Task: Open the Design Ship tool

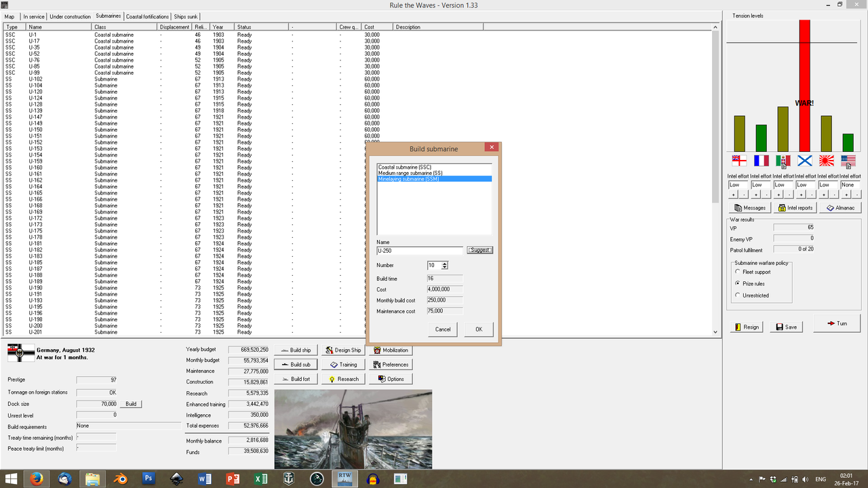Action: coord(342,350)
